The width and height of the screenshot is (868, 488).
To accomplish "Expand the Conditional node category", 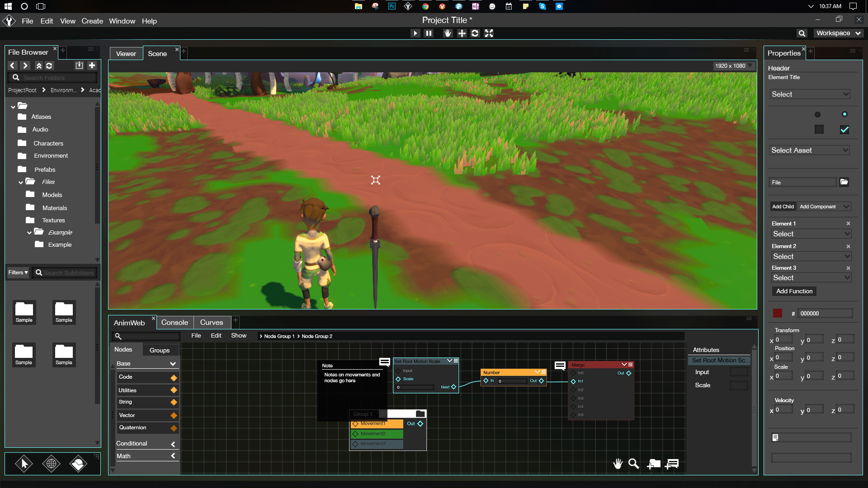I will 173,444.
